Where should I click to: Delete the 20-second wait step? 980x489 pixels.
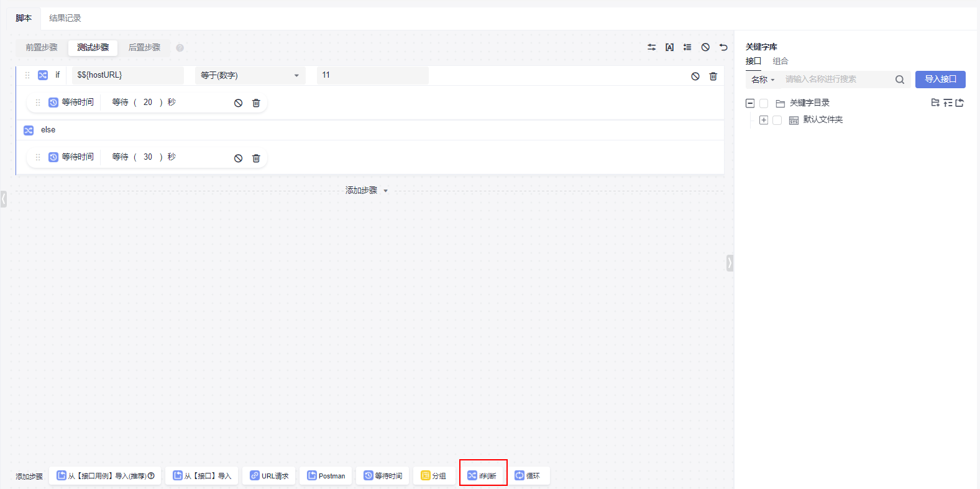pos(256,103)
